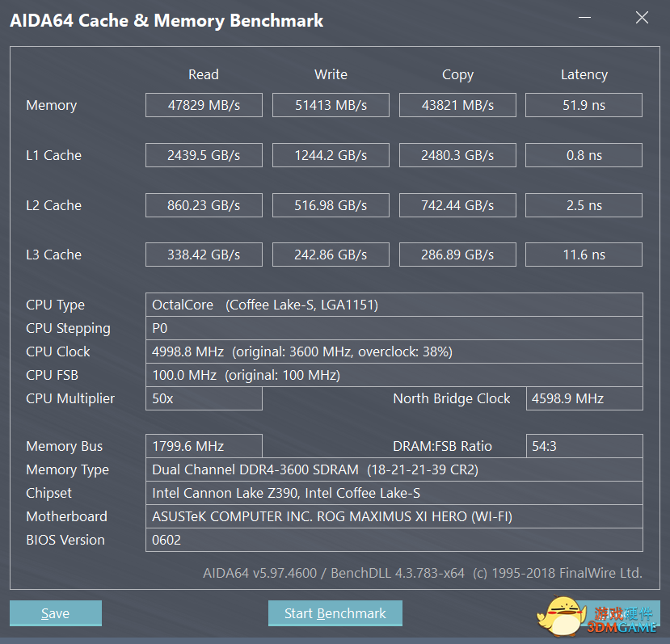Click the AIDA64 Cache & Memory Benchmark title
The image size is (670, 644).
(x=166, y=20)
